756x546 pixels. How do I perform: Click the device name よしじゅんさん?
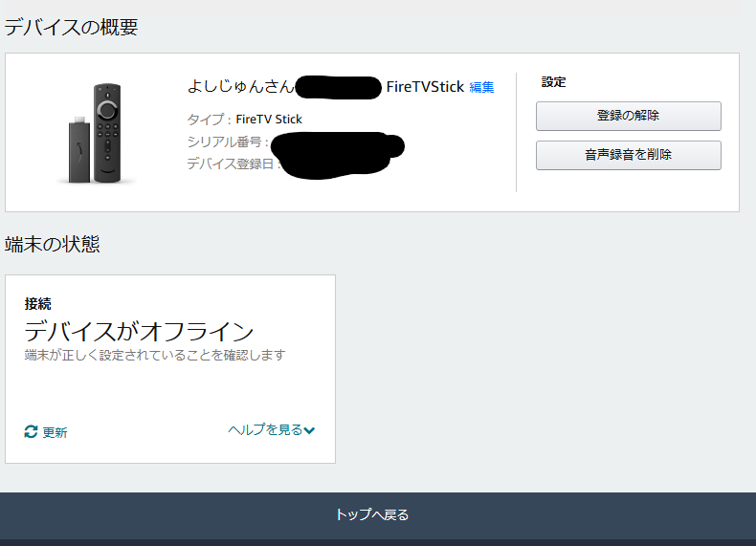pos(240,86)
